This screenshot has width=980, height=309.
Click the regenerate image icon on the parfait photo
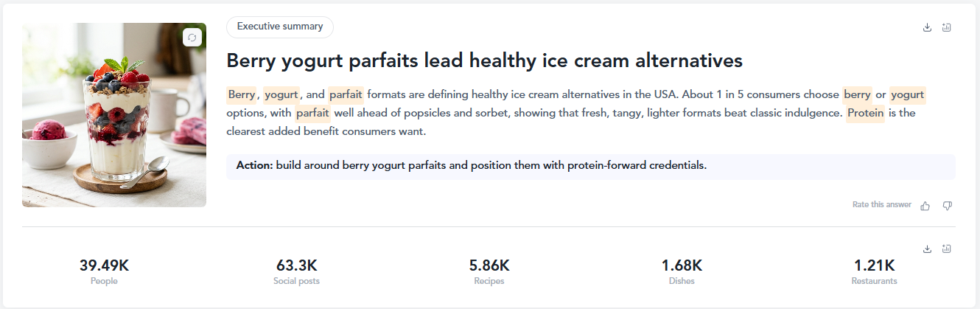coord(192,38)
